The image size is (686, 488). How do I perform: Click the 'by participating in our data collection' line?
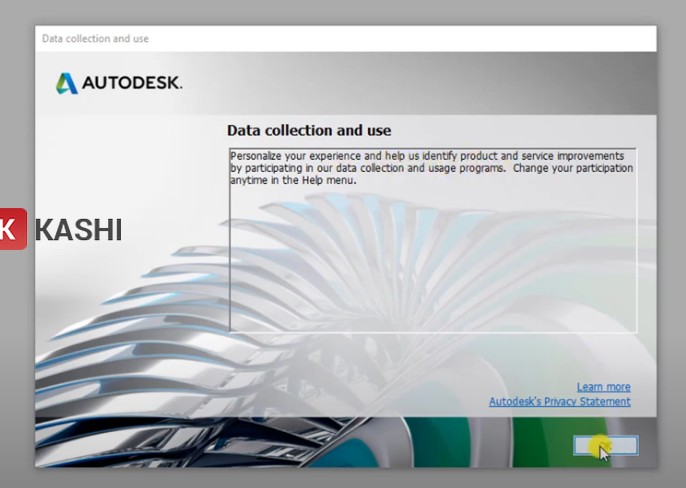point(430,168)
